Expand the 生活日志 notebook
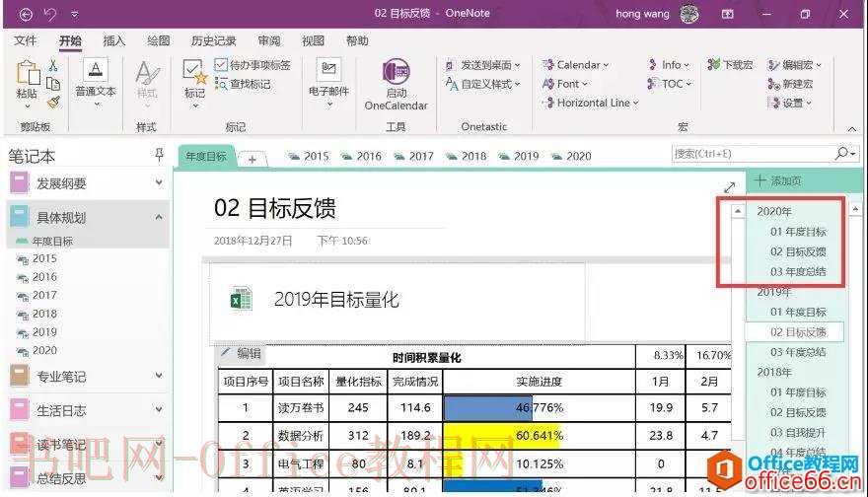Viewport: 868px width, 497px height. point(159,410)
